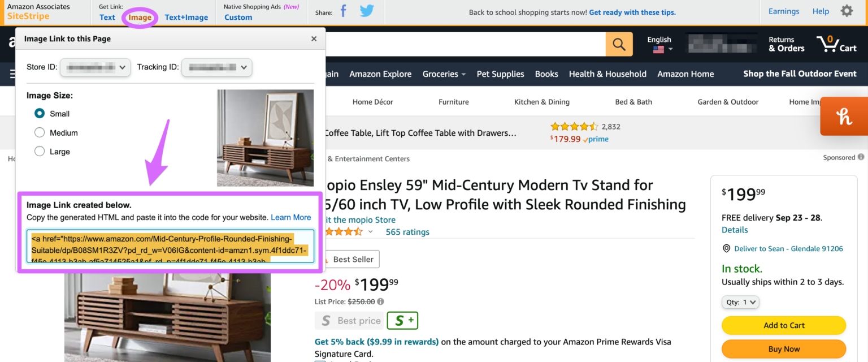868x362 pixels.
Task: Click the Deliver to location pin icon
Action: click(x=726, y=248)
